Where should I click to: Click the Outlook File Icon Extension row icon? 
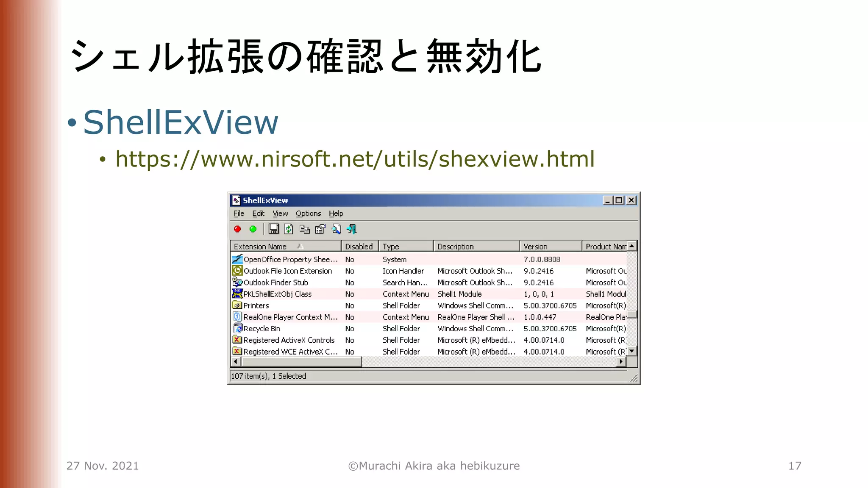click(237, 271)
